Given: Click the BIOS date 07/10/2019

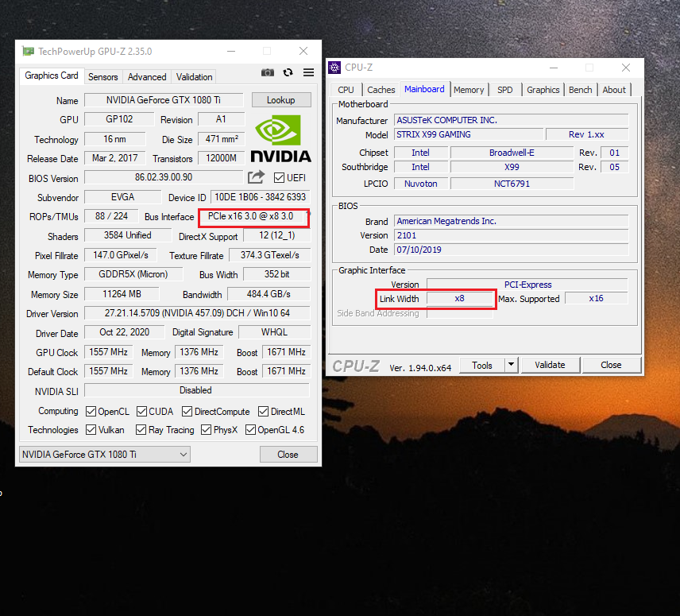Looking at the screenshot, I should (x=512, y=250).
